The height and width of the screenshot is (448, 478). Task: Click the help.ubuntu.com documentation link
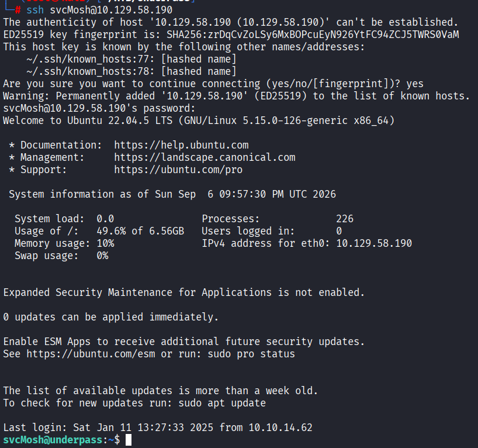(181, 145)
